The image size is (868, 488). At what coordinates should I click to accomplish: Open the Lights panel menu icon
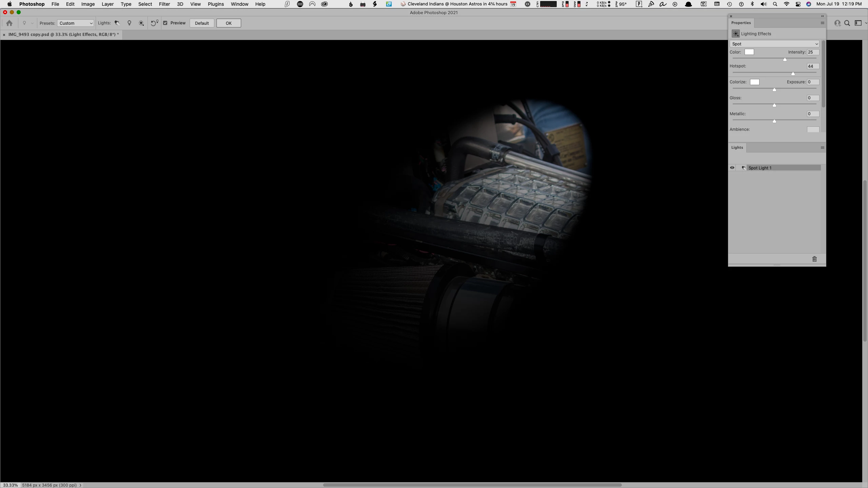[822, 147]
